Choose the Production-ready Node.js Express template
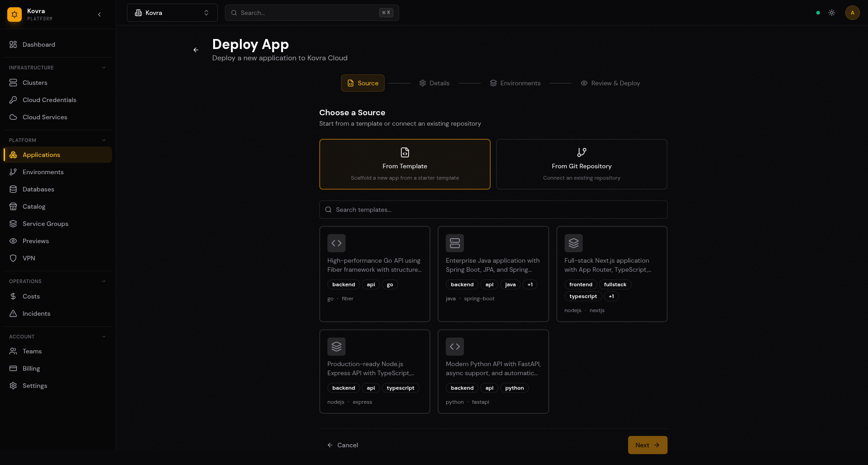Screen dimensions: 868x465 click(x=375, y=372)
